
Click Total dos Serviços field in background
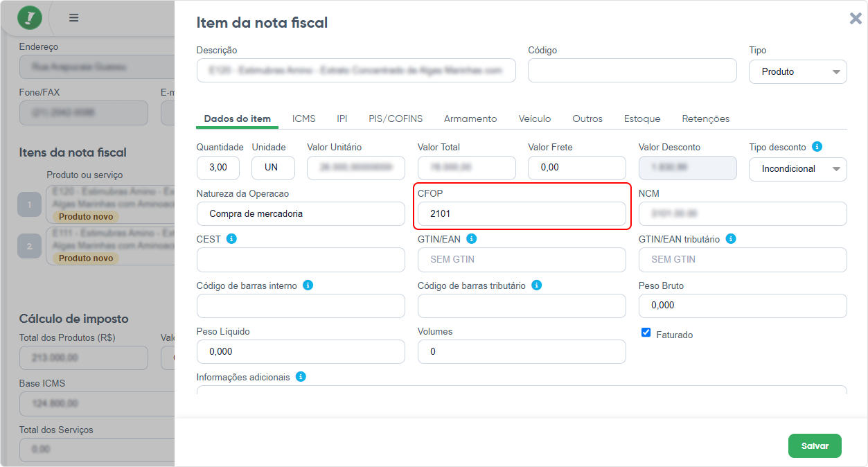96,450
